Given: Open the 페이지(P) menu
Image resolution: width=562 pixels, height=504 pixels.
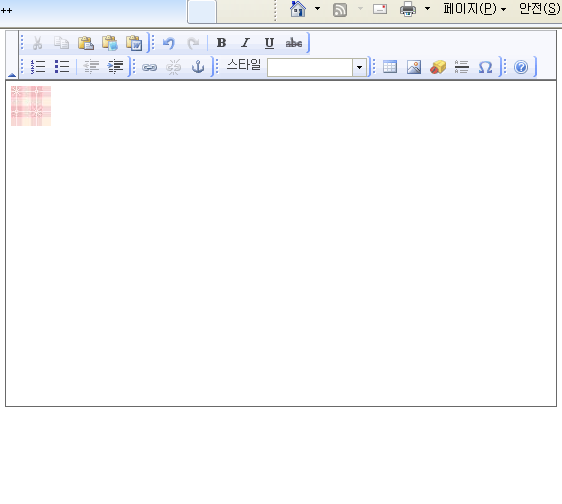Looking at the screenshot, I should click(475, 9).
